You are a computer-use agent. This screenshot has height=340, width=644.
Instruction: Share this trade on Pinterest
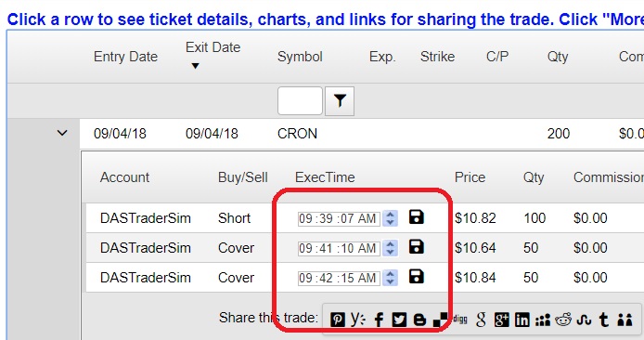tap(338, 320)
